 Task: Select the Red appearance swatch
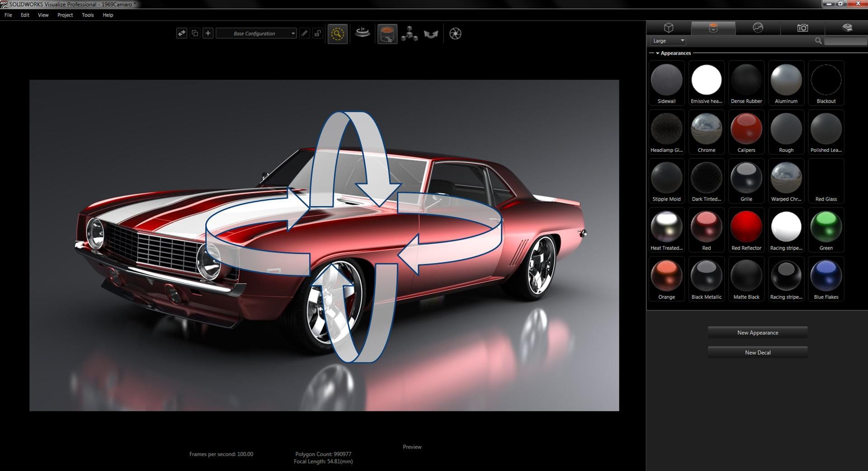click(706, 231)
